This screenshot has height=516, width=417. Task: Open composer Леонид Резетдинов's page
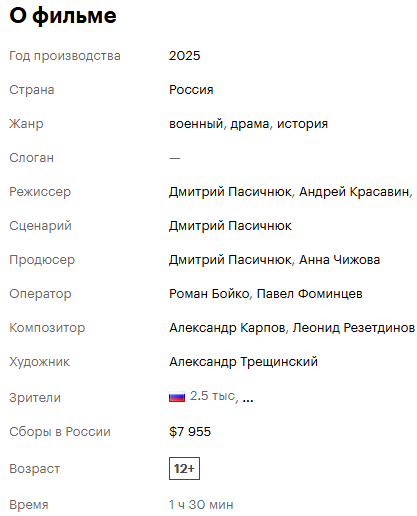pos(354,328)
